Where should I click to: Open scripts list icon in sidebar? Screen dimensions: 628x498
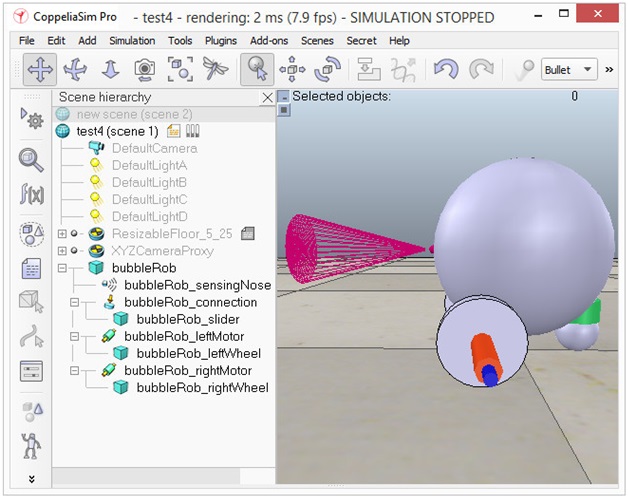[x=31, y=268]
